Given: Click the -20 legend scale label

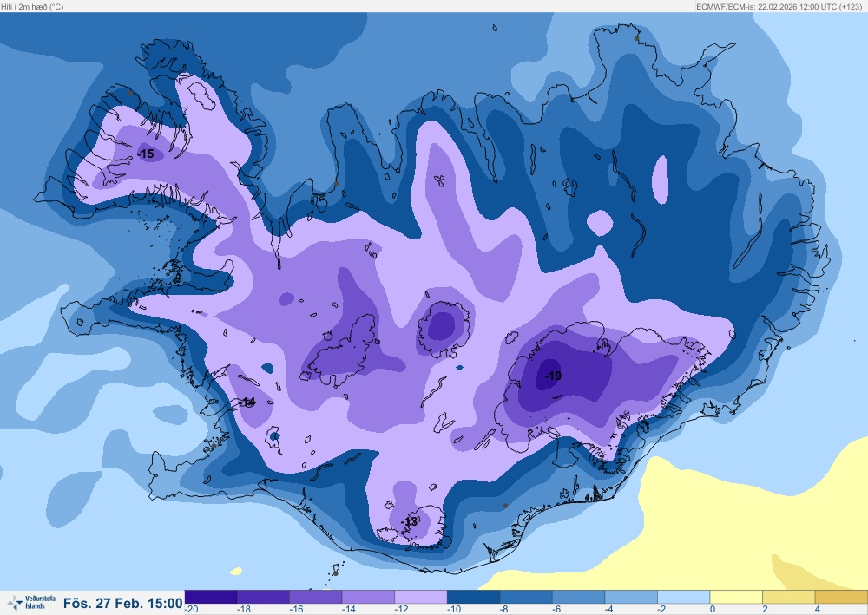Looking at the screenshot, I should click(192, 610).
